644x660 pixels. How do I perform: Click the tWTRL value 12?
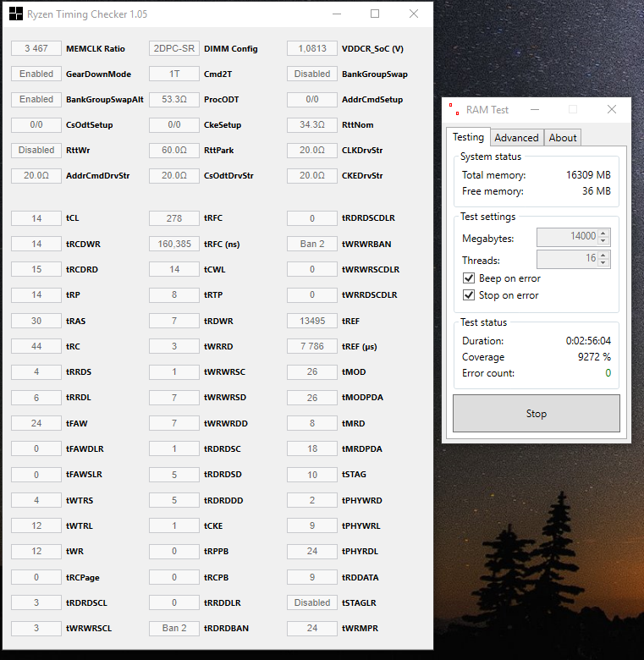(x=36, y=525)
